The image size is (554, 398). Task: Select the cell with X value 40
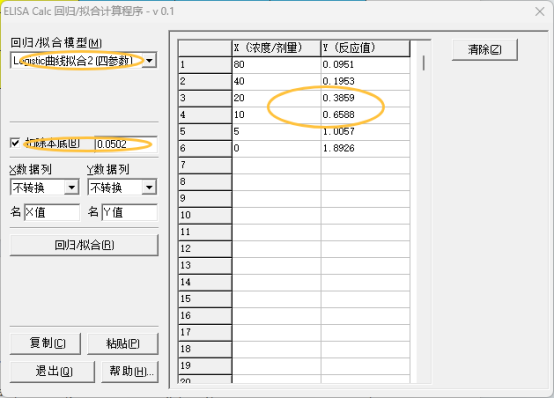[276, 82]
